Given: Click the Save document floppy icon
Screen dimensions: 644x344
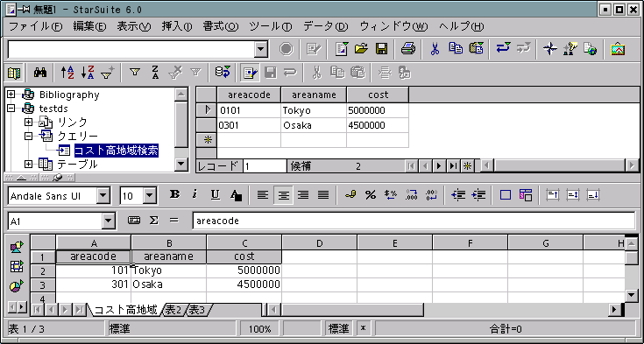Looking at the screenshot, I should click(x=381, y=49).
